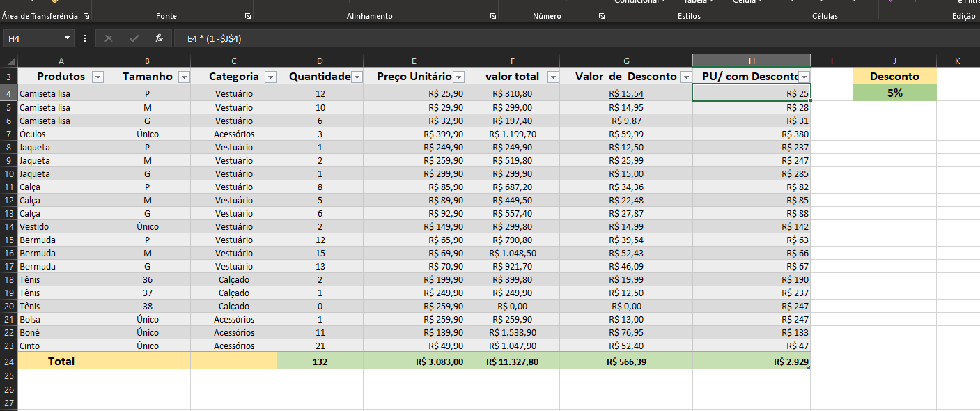Select the R$ 566,39 total cell
Viewport: 980px width, 411px height.
(x=626, y=362)
